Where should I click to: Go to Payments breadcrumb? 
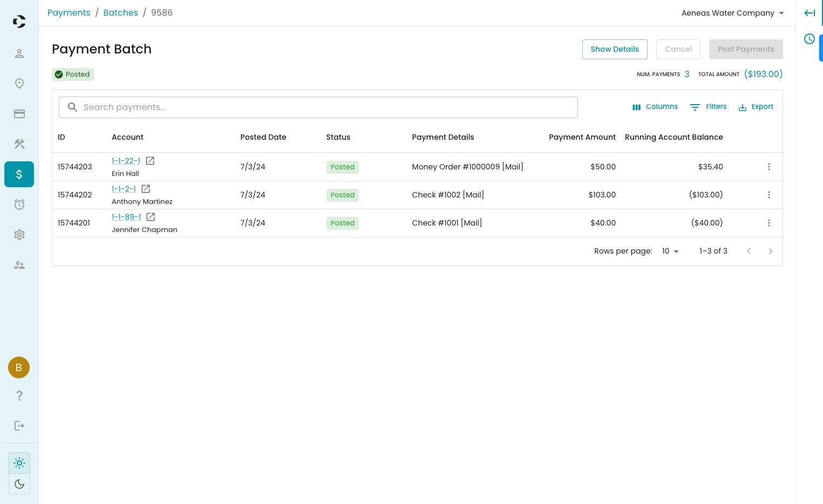point(69,13)
